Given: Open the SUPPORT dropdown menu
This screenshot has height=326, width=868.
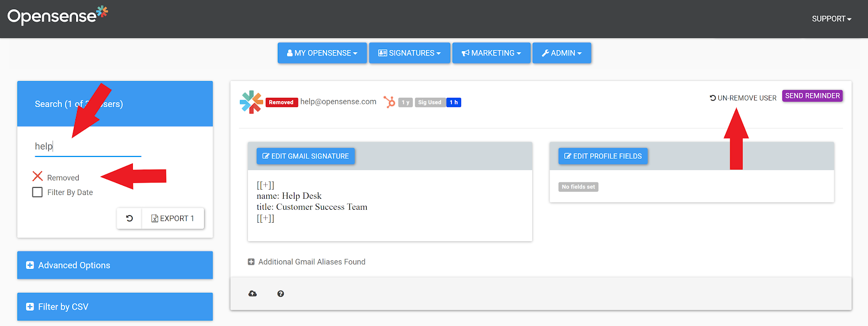Looking at the screenshot, I should (x=832, y=18).
